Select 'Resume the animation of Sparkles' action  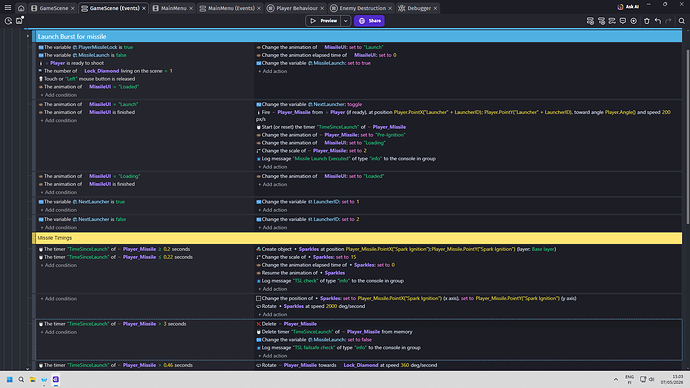tap(301, 273)
